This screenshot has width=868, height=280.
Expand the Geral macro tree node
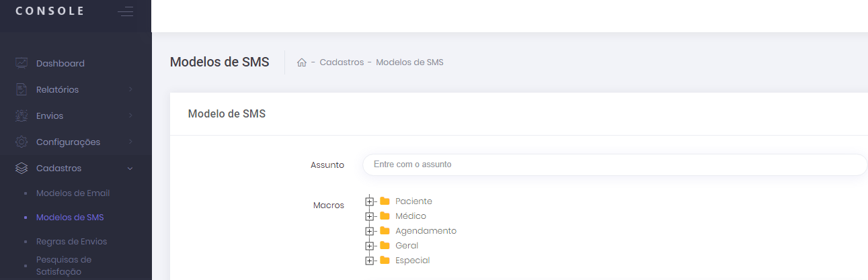click(x=368, y=246)
